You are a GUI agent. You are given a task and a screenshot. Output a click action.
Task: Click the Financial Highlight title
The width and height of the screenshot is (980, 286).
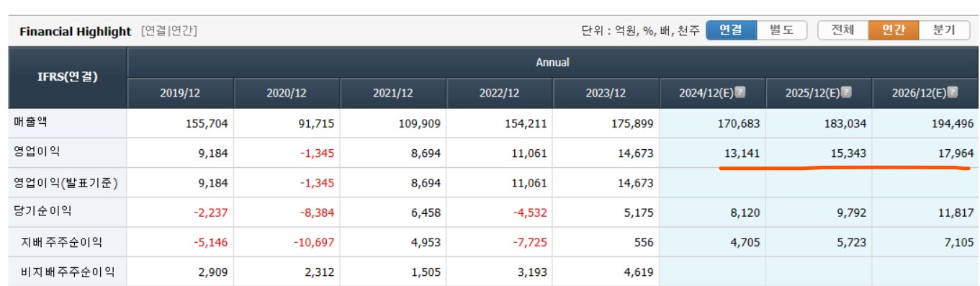tap(76, 32)
